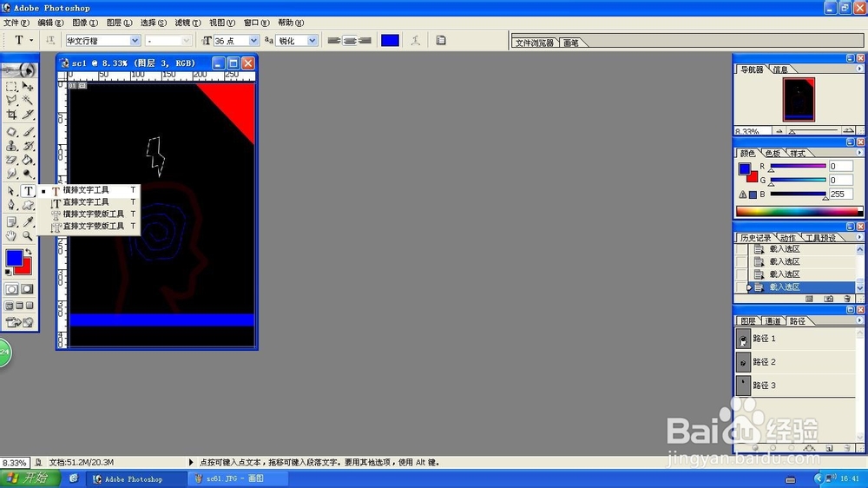Toggle history brush source box for last 载入选区

741,287
